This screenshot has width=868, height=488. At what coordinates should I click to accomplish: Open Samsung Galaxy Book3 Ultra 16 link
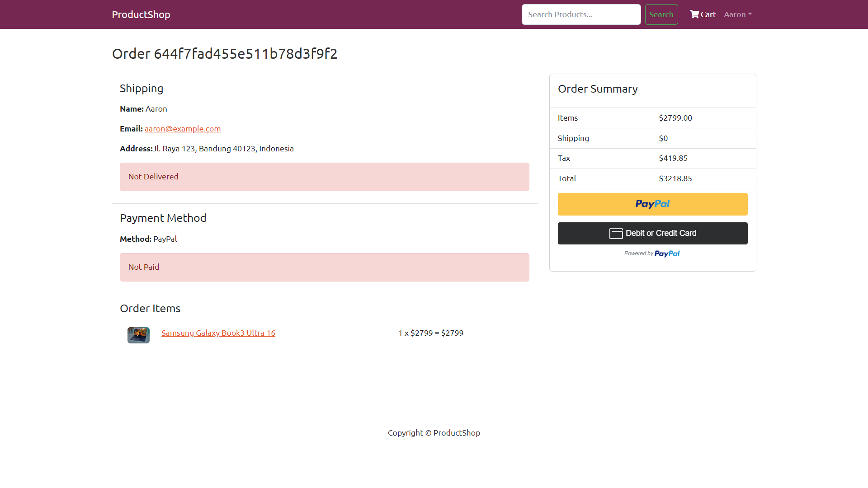click(218, 333)
